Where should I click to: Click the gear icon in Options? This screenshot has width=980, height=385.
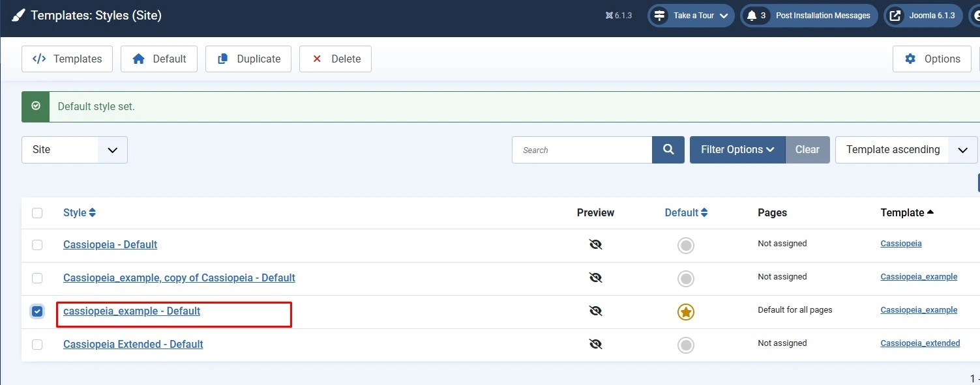[x=910, y=59]
